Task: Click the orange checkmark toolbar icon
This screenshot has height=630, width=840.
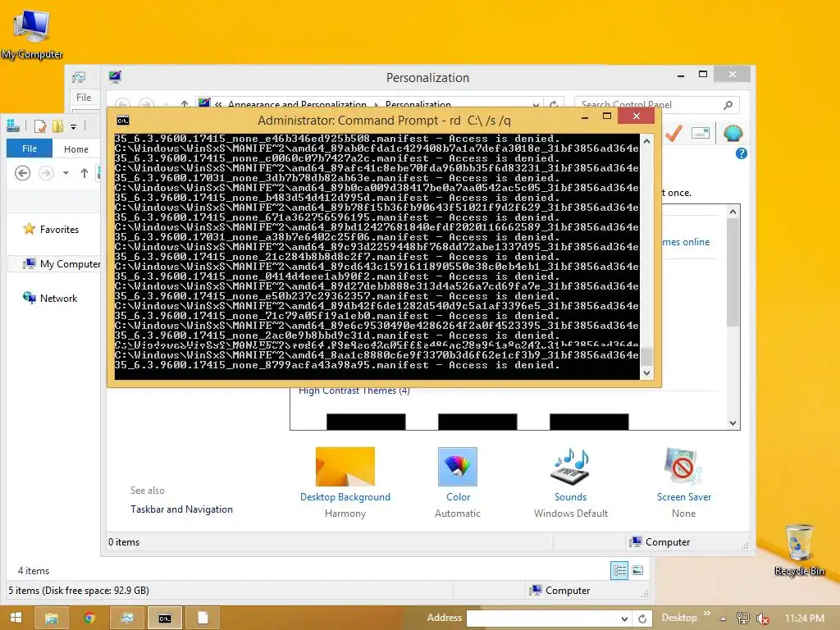Action: [674, 134]
